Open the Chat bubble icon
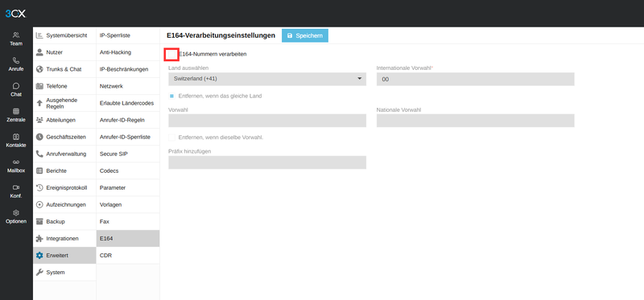This screenshot has width=644, height=300. pos(16,86)
